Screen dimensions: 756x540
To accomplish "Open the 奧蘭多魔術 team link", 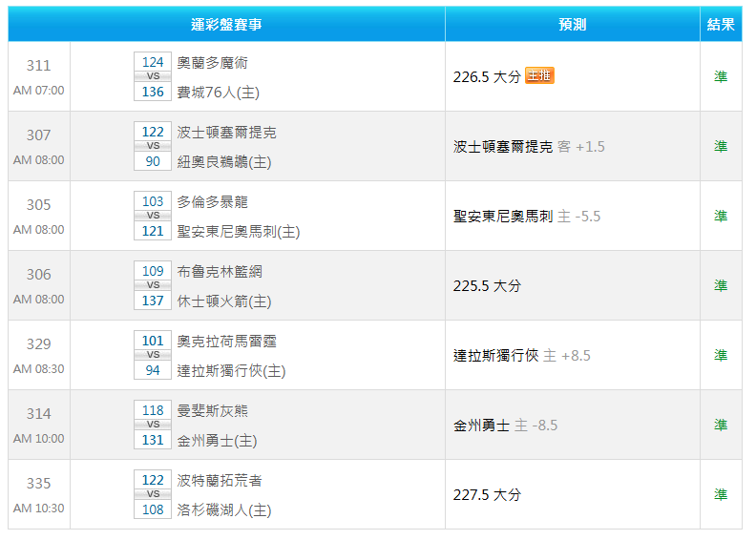I will (213, 62).
